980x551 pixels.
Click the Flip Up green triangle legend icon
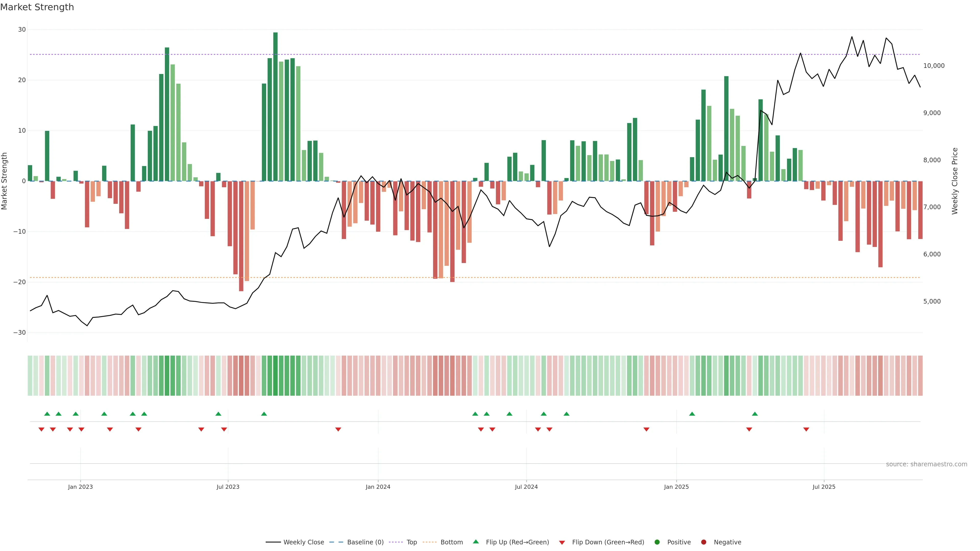coord(475,542)
